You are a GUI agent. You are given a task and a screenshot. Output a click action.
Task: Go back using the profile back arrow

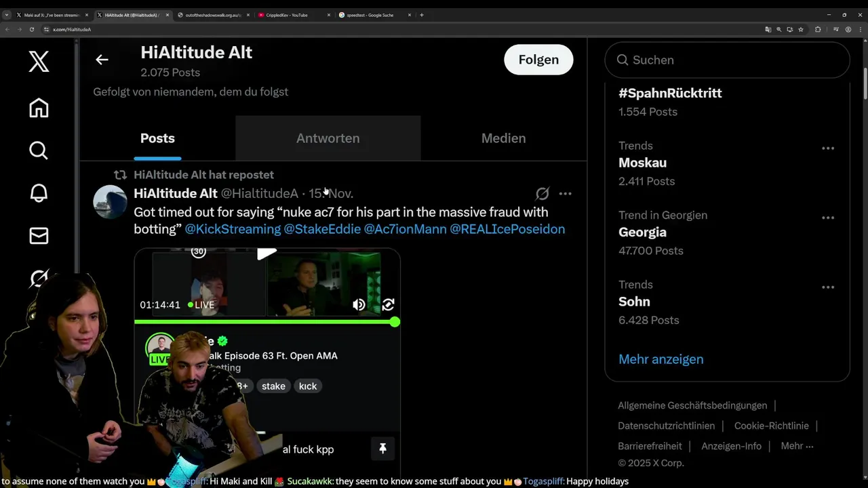pyautogui.click(x=102, y=60)
